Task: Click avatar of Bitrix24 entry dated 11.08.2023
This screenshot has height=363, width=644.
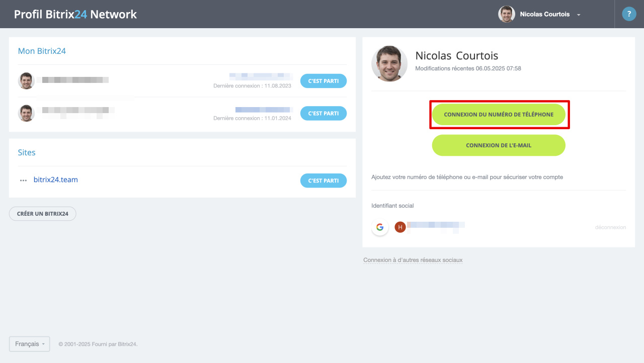Action: [x=26, y=81]
